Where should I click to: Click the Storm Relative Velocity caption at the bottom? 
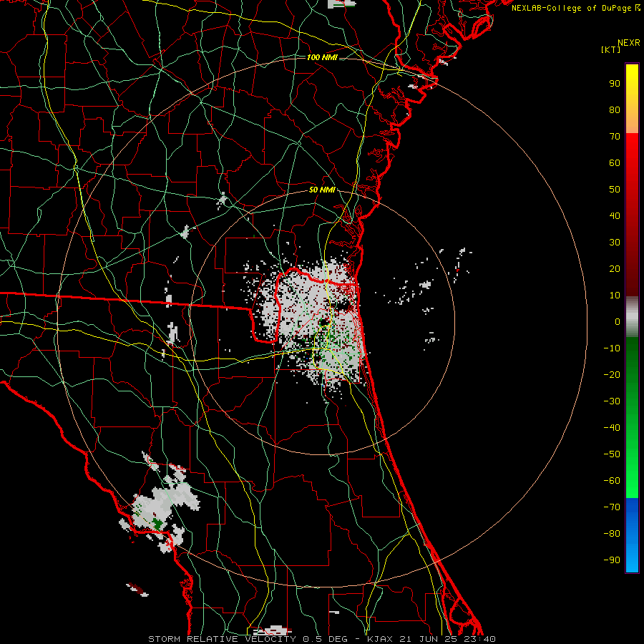point(322,639)
